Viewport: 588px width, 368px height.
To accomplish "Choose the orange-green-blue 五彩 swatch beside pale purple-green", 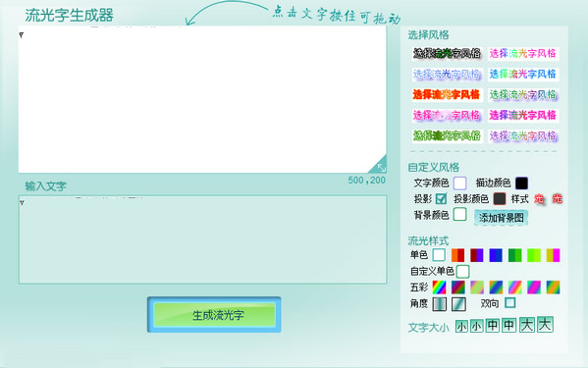I will pos(496,288).
